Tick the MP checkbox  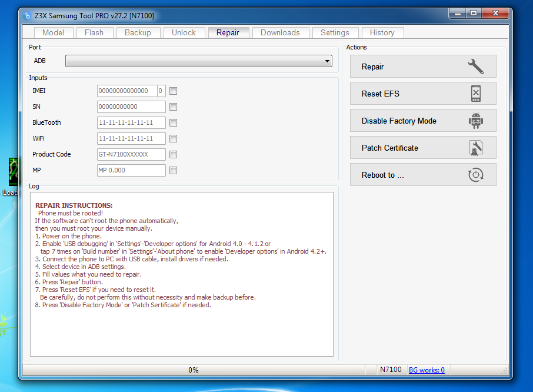(174, 170)
